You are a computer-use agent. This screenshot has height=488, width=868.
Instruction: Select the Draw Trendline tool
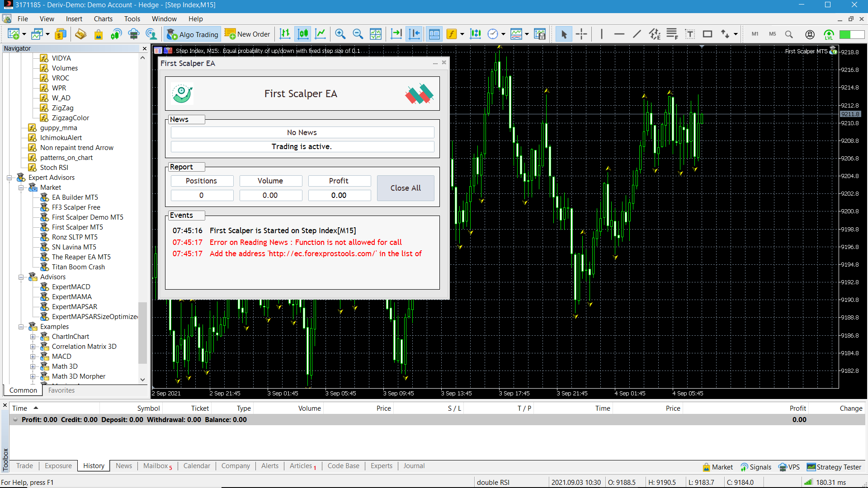click(x=637, y=34)
